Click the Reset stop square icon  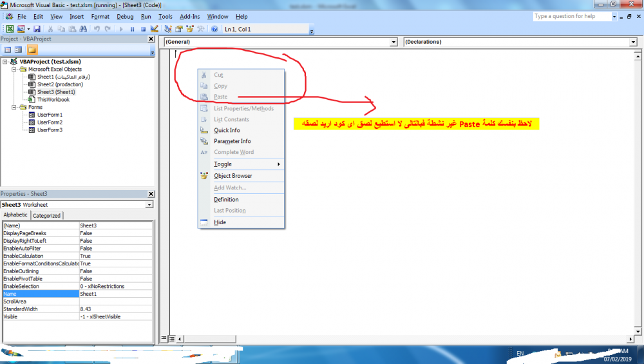point(143,29)
